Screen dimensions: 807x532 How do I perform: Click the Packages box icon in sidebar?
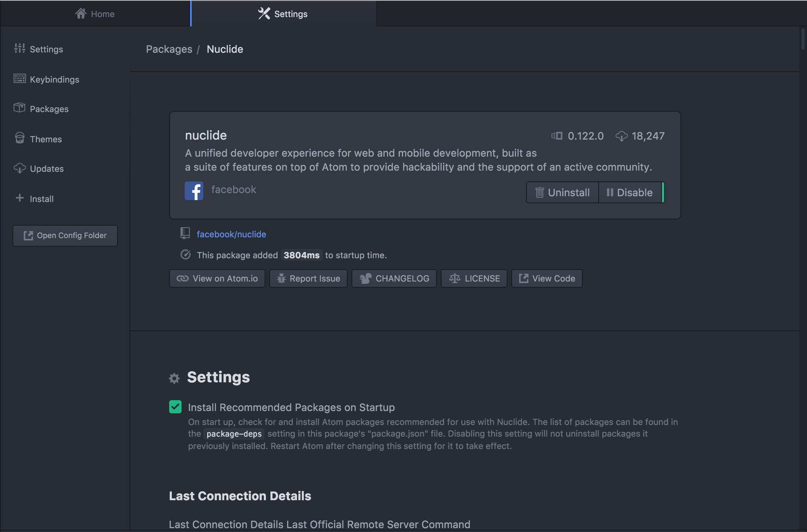tap(19, 108)
